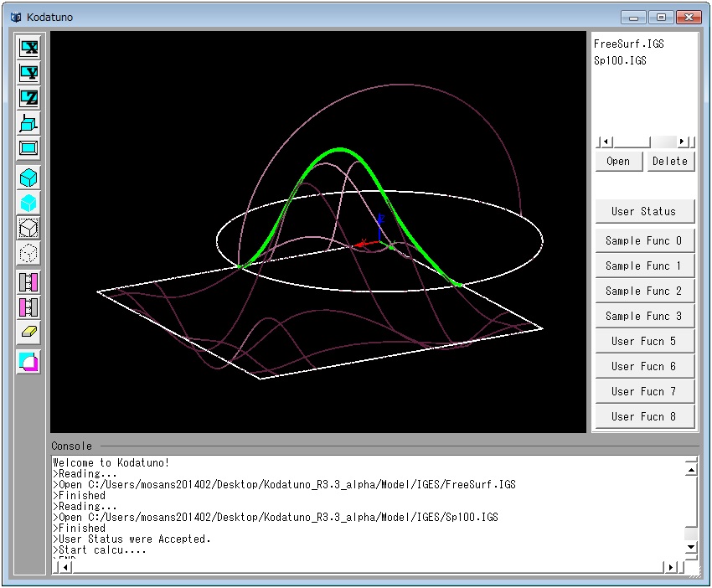This screenshot has height=588, width=712.
Task: Run Sample Func 0
Action: 644,241
